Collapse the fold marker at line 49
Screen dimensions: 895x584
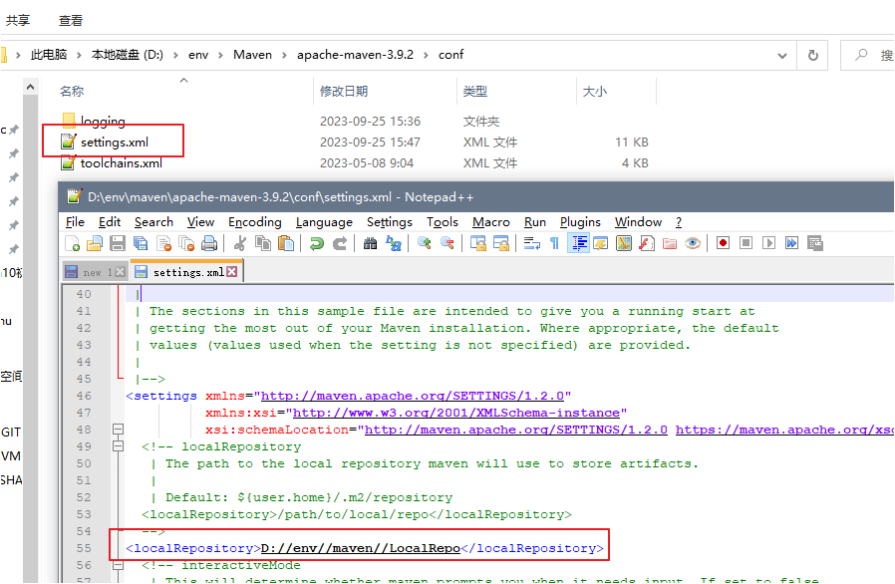point(118,446)
